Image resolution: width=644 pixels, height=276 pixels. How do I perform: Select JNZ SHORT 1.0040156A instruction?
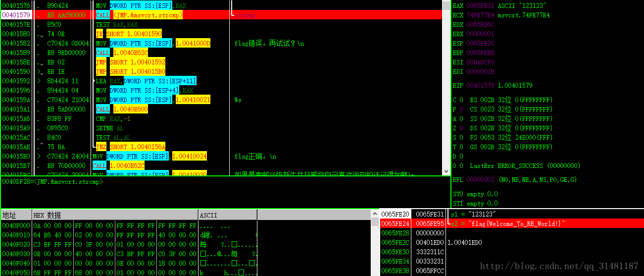[130, 147]
